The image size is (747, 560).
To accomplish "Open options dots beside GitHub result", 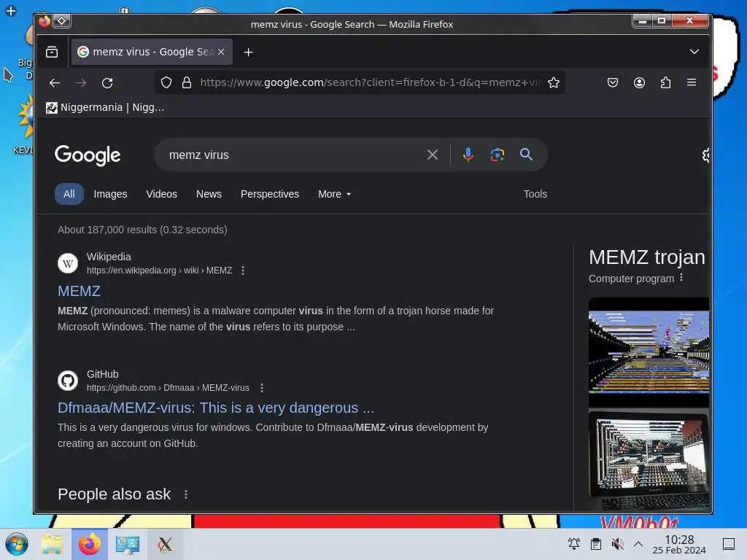I will 262,388.
